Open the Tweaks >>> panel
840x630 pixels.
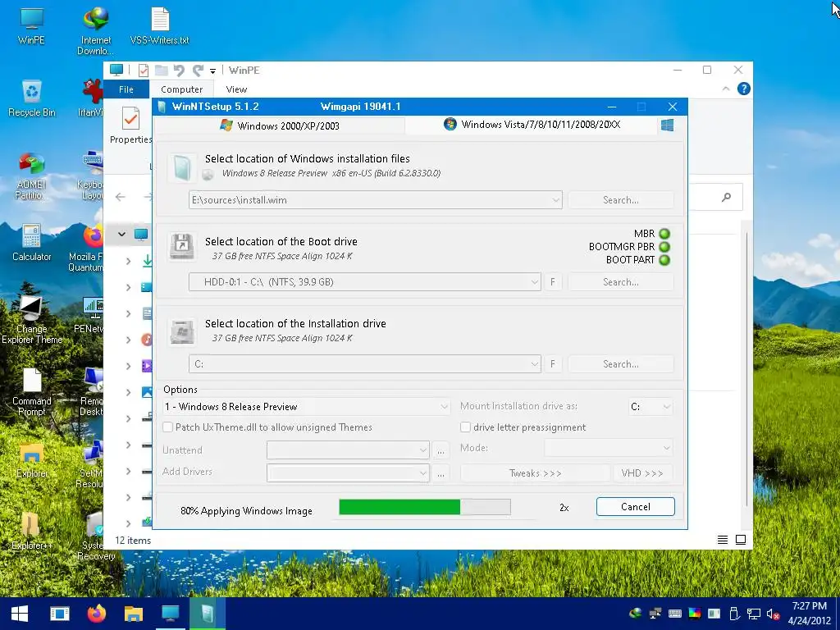(535, 473)
